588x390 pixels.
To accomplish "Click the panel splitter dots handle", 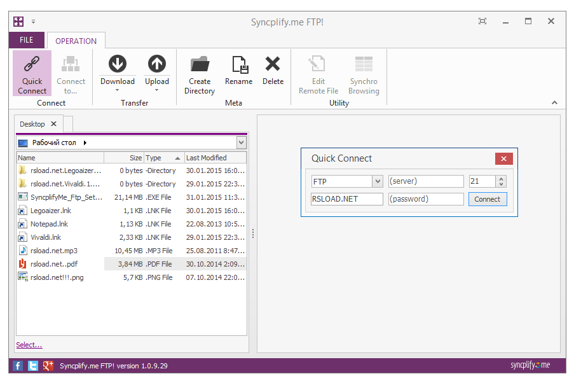I will 253,233.
